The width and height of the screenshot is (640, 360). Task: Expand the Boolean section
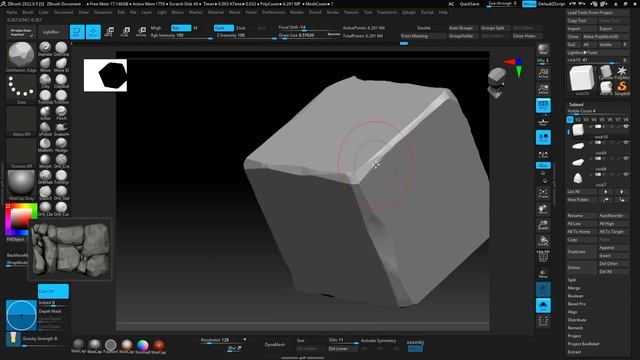[576, 296]
